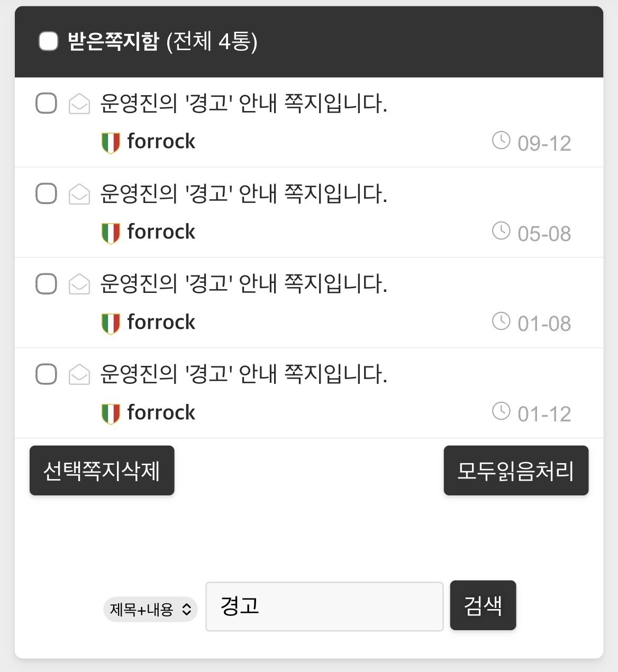Click the Italian shield badge on the 05-08 message
This screenshot has width=618, height=672.
[x=111, y=233]
